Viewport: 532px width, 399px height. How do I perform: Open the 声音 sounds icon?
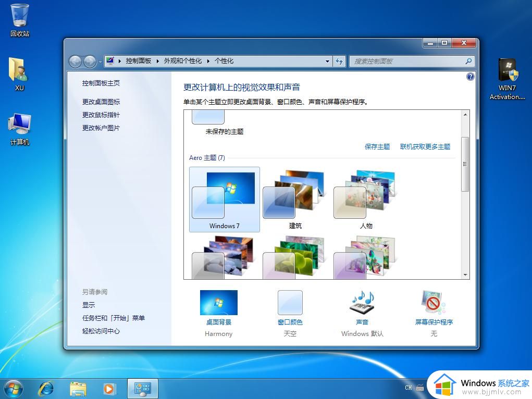pos(362,302)
